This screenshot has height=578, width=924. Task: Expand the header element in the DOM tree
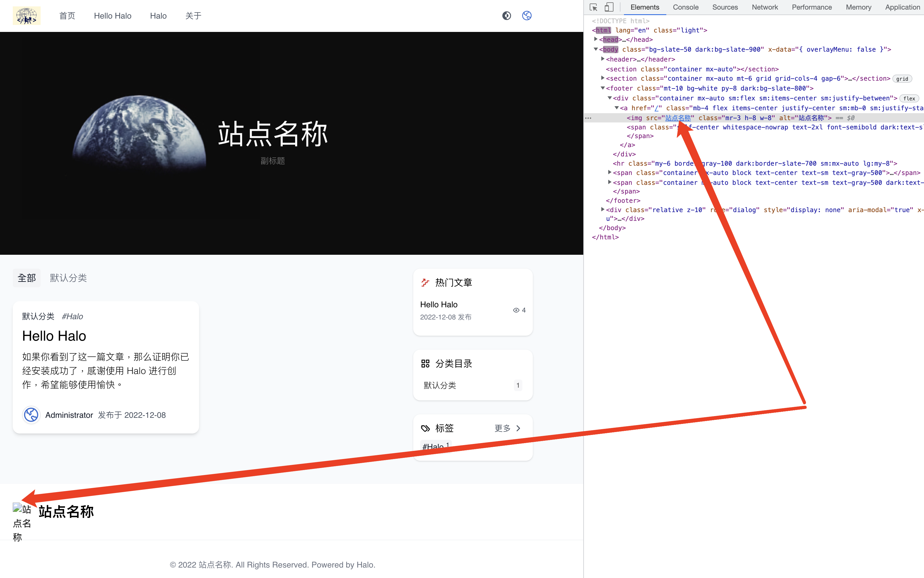click(603, 59)
